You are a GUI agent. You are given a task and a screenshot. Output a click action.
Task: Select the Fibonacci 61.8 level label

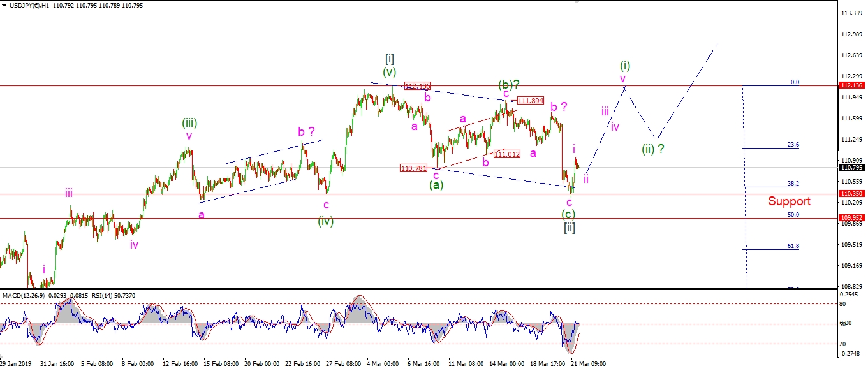pyautogui.click(x=793, y=246)
